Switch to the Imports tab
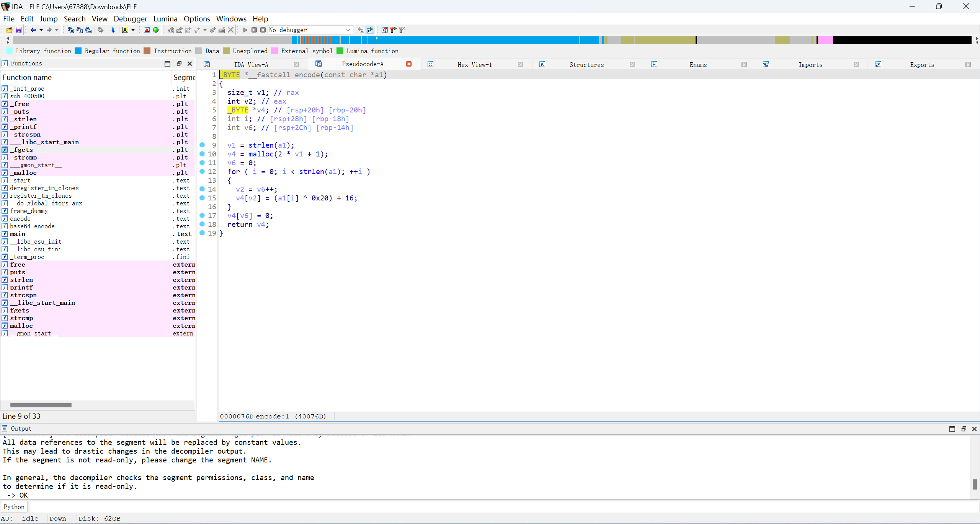 click(810, 65)
